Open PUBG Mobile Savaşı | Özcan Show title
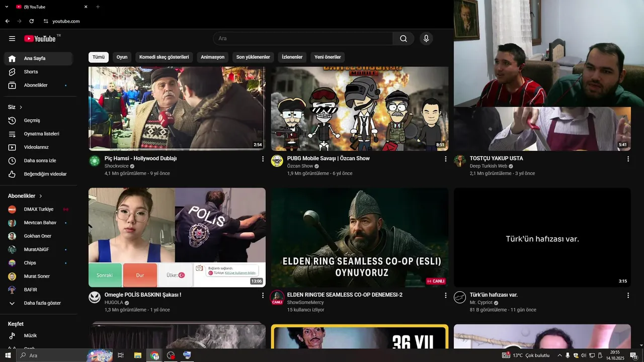The width and height of the screenshot is (644, 362). [328, 158]
